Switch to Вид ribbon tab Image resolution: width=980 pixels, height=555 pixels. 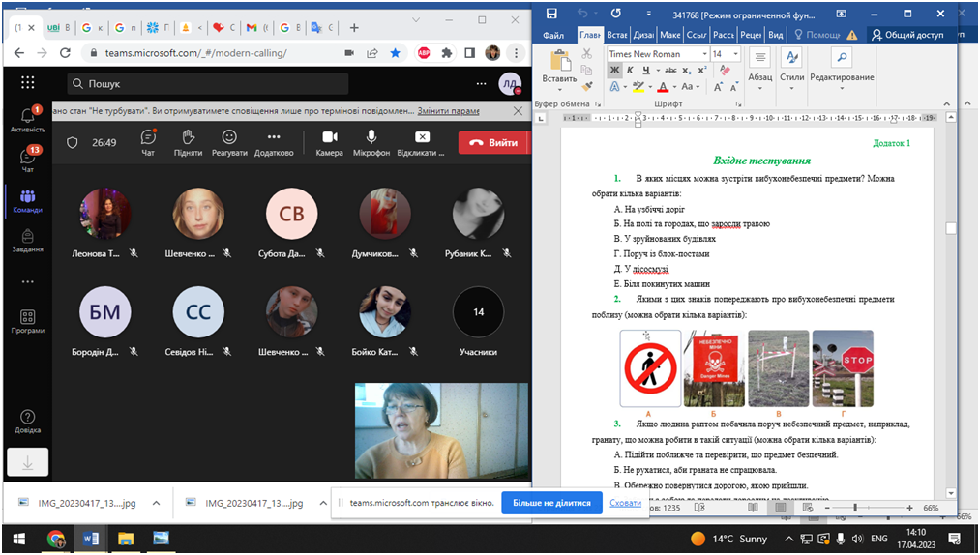776,36
